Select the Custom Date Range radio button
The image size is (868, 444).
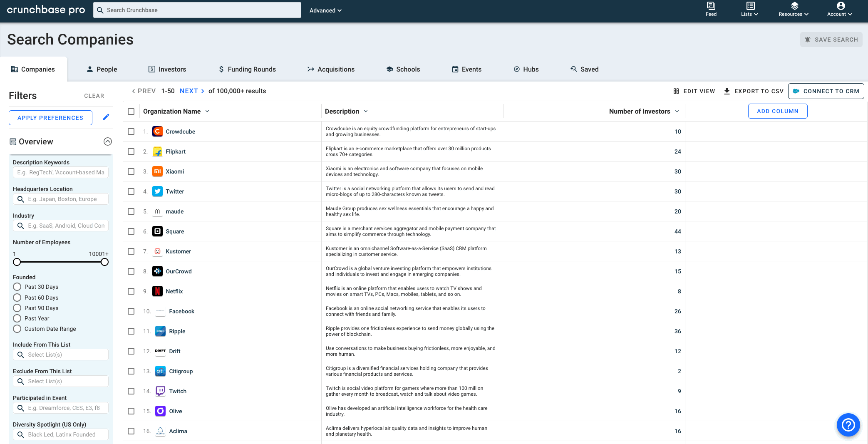point(17,329)
